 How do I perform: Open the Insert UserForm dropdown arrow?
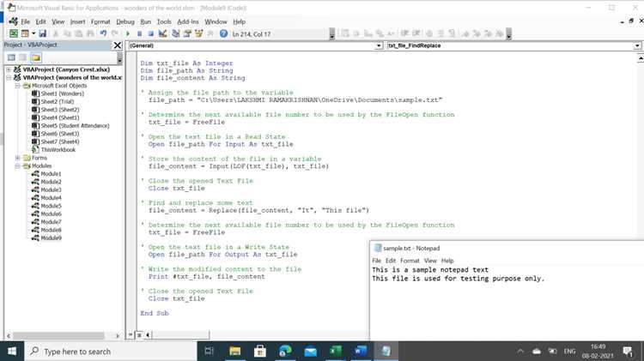(33, 33)
